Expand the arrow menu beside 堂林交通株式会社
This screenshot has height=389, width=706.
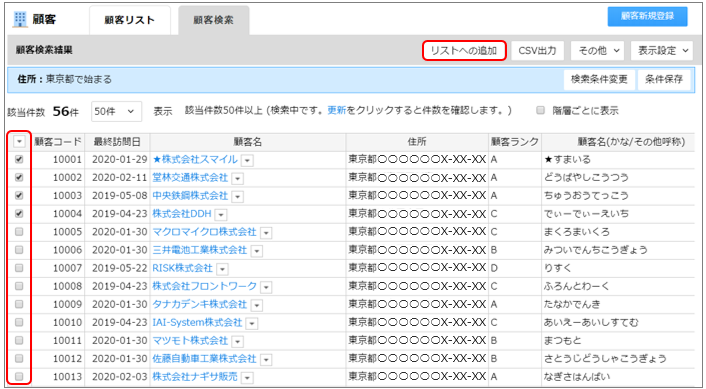tap(238, 179)
